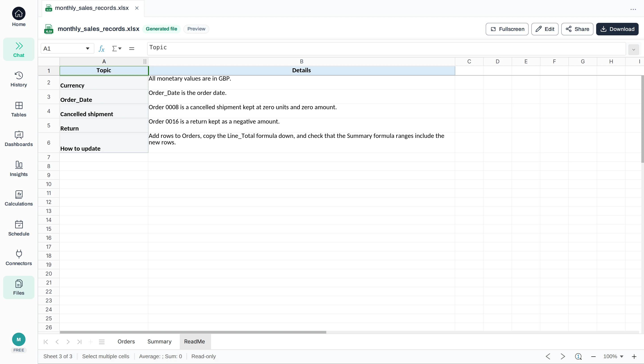
Task: Click the horizontal scrollbar thumb
Action: (x=193, y=332)
